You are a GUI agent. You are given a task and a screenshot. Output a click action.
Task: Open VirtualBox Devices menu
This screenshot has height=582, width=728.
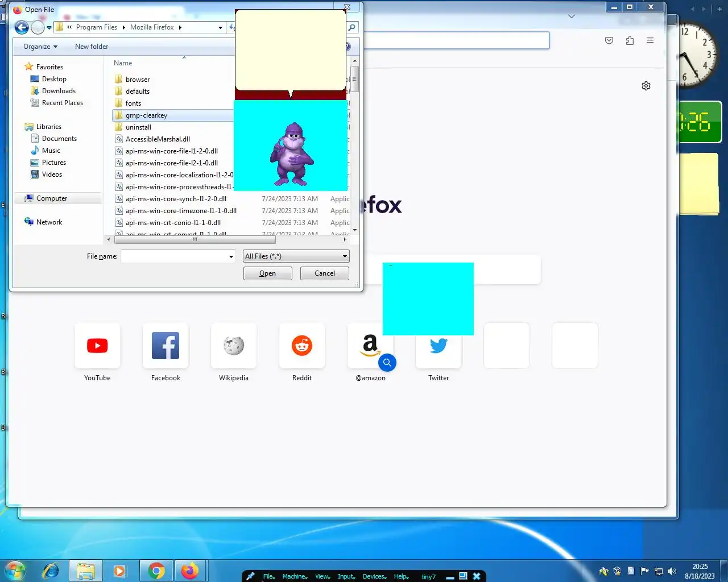pyautogui.click(x=374, y=576)
